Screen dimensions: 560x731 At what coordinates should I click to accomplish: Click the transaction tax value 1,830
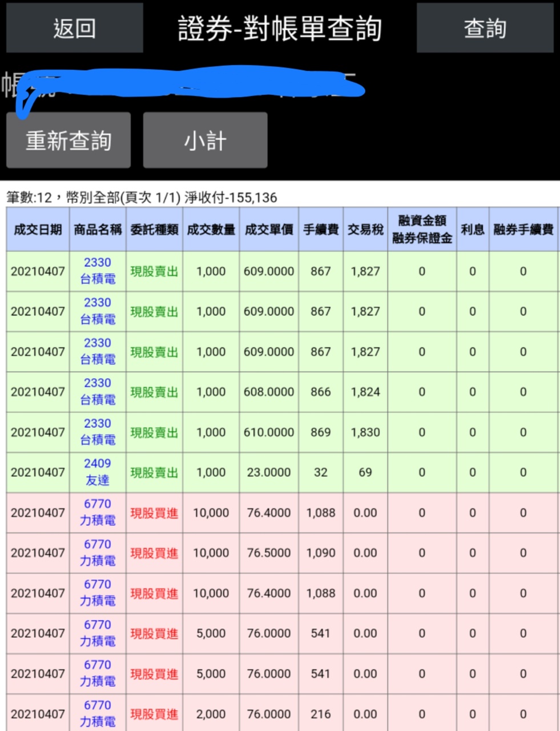(365, 432)
